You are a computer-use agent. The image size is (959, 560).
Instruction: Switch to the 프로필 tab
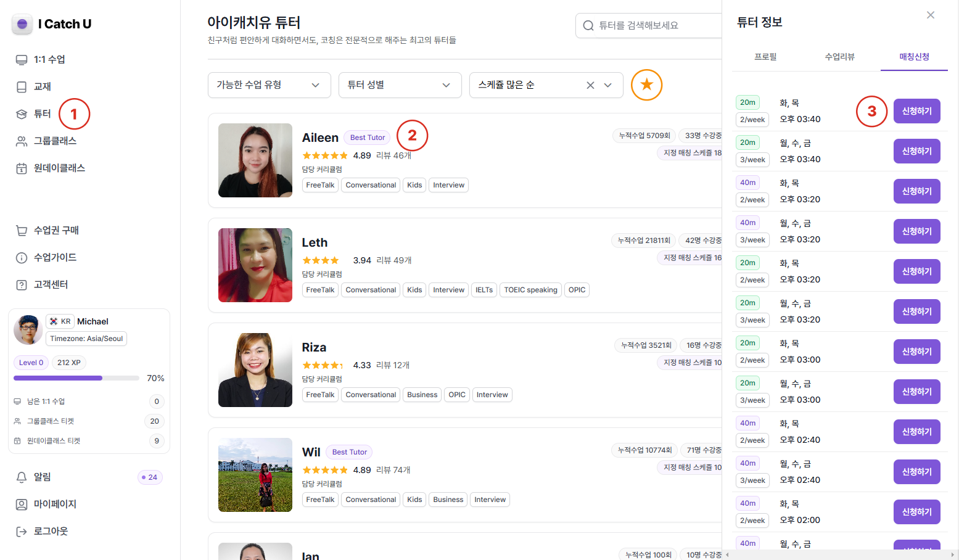pyautogui.click(x=766, y=57)
